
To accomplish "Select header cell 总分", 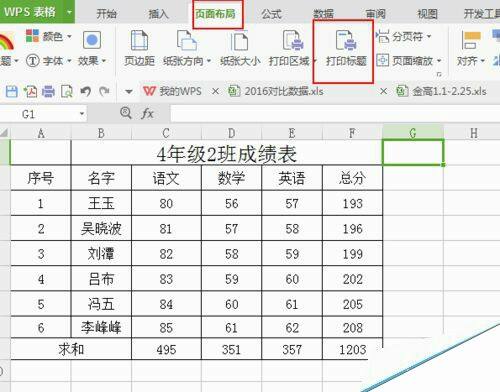I will pos(352,178).
